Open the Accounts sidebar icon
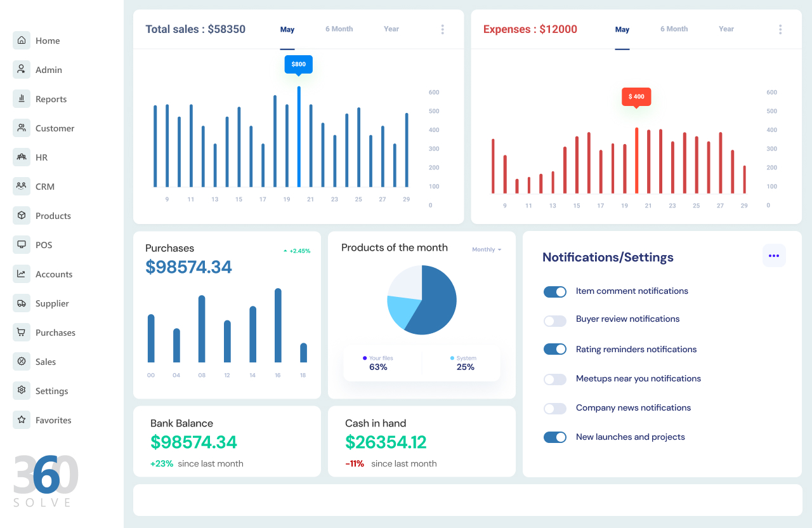 21,274
